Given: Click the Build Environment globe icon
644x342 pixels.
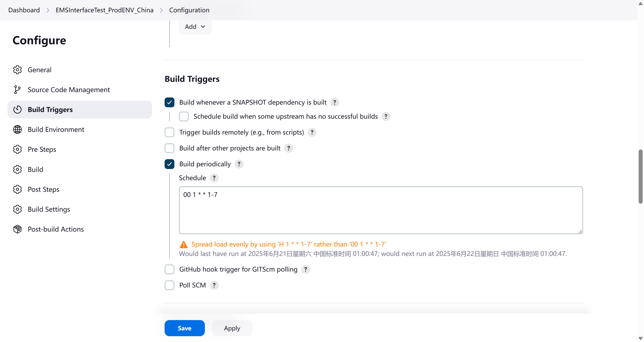Looking at the screenshot, I should point(17,129).
